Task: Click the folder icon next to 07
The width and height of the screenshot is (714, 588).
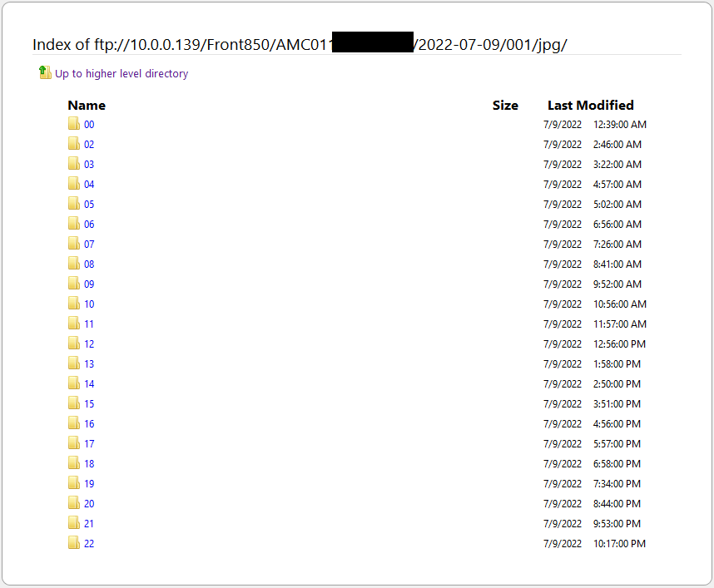Action: click(x=74, y=244)
